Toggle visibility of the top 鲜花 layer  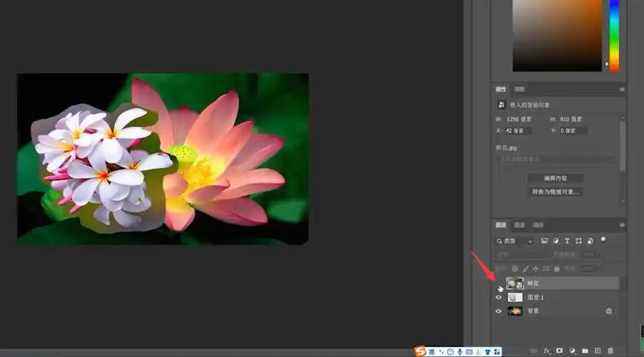coord(499,283)
